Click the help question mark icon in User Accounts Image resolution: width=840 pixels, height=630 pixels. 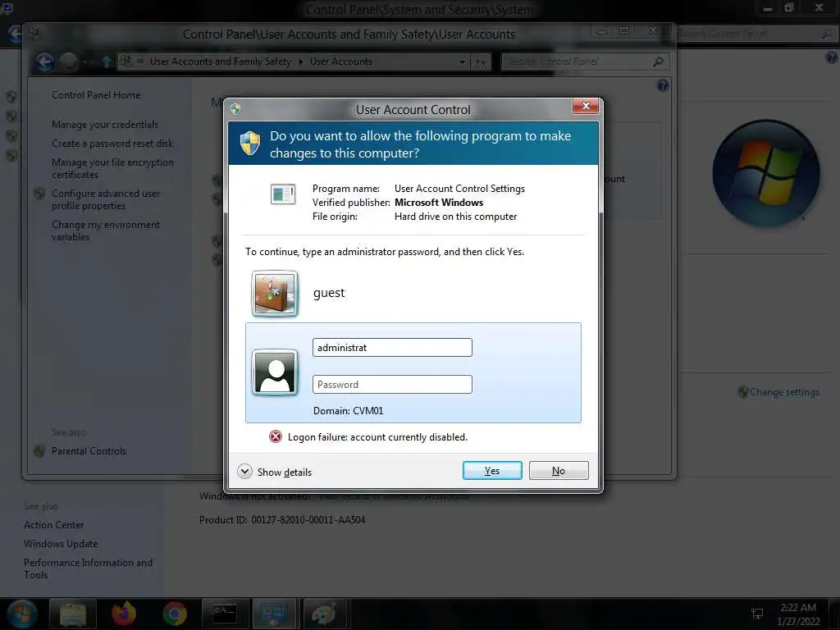[663, 85]
